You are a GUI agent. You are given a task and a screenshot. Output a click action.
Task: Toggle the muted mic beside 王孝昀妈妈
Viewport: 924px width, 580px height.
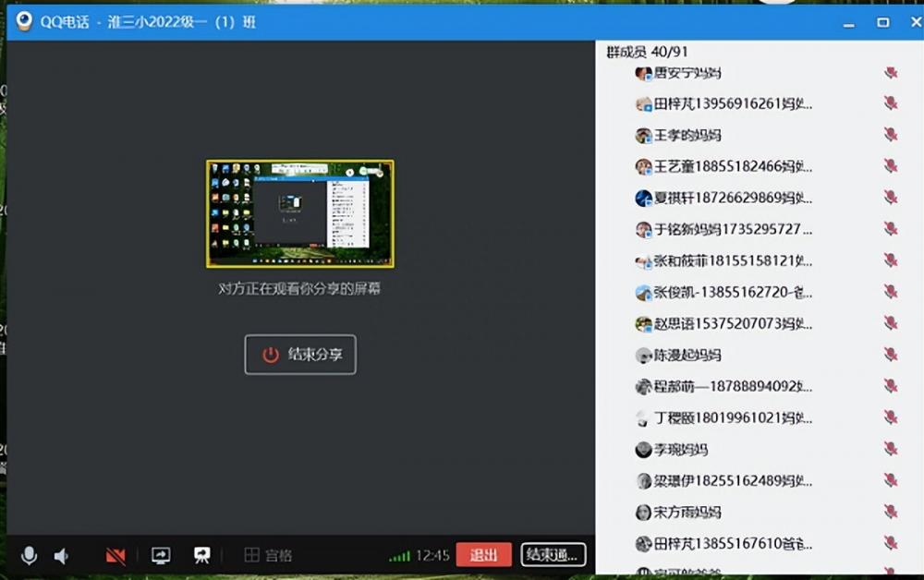click(x=891, y=135)
